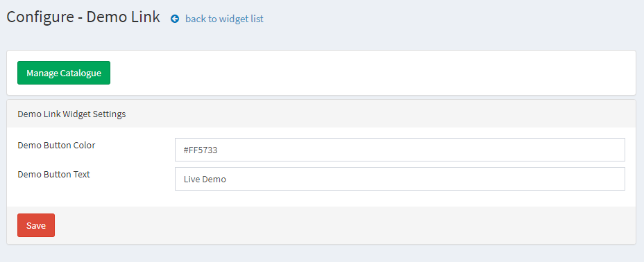
Task: Follow the back to widget list link
Action: coord(224,19)
